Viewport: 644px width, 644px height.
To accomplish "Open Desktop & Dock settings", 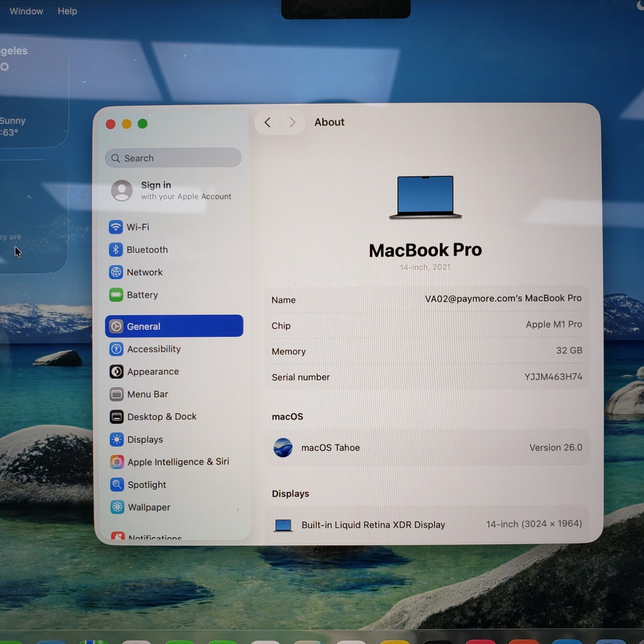I will point(161,417).
